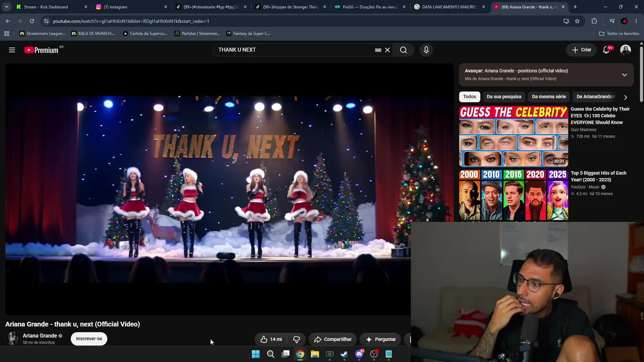The image size is (644, 362).
Task: Open the on-screen keyboard in search box
Action: tap(378, 50)
